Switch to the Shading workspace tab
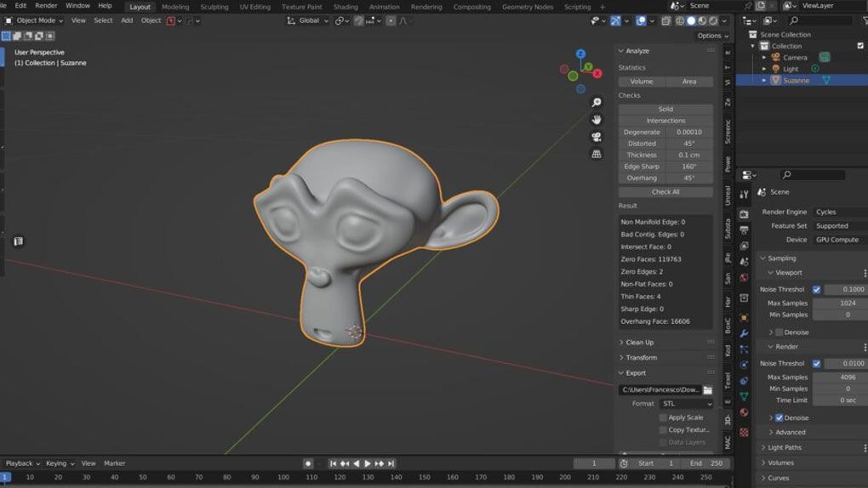 tap(345, 7)
